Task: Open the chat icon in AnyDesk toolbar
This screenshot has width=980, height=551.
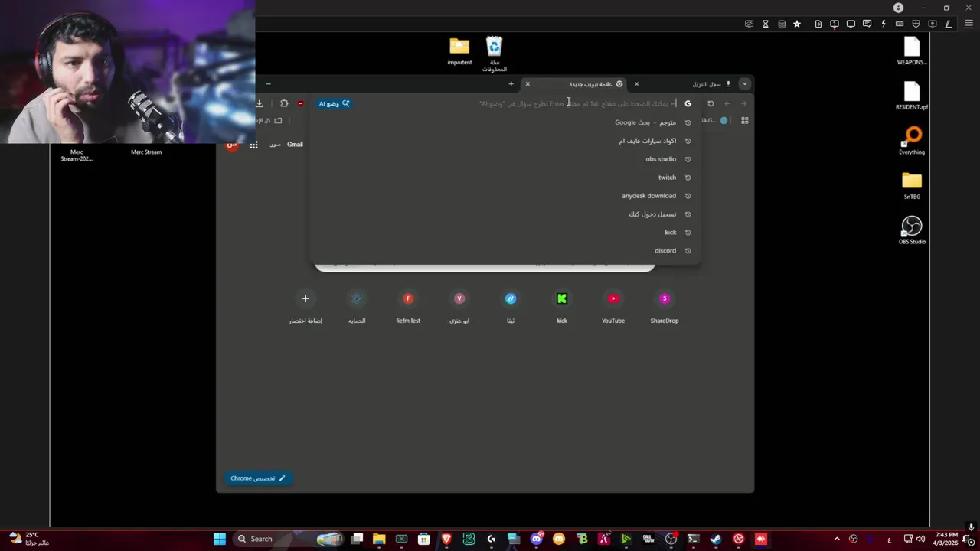Action: pos(867,24)
